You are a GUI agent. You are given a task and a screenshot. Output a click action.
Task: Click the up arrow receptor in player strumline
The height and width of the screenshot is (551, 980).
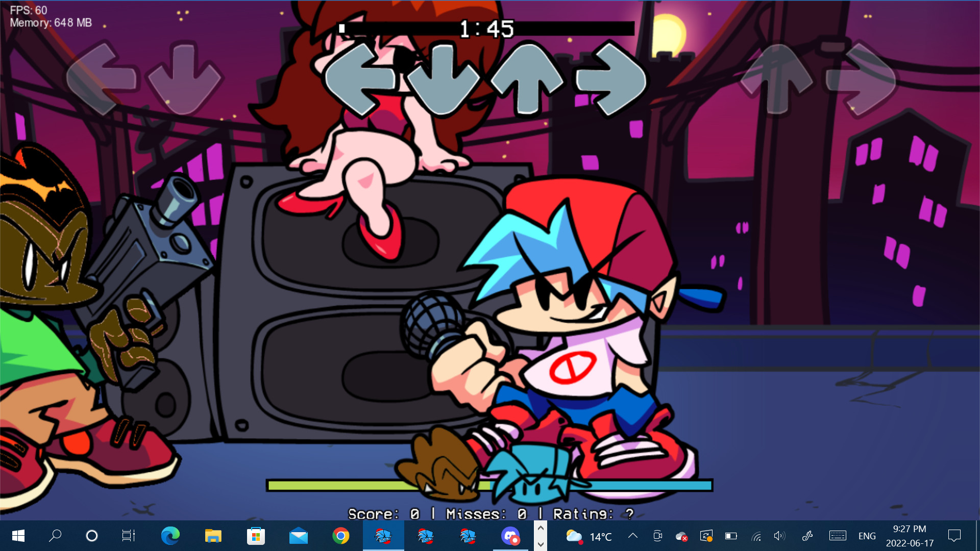click(527, 79)
